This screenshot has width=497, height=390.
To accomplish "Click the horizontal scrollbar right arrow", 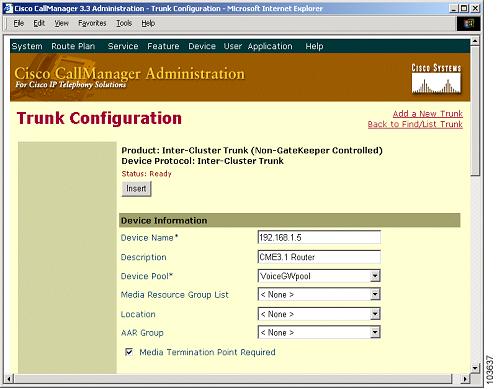I will 465,379.
